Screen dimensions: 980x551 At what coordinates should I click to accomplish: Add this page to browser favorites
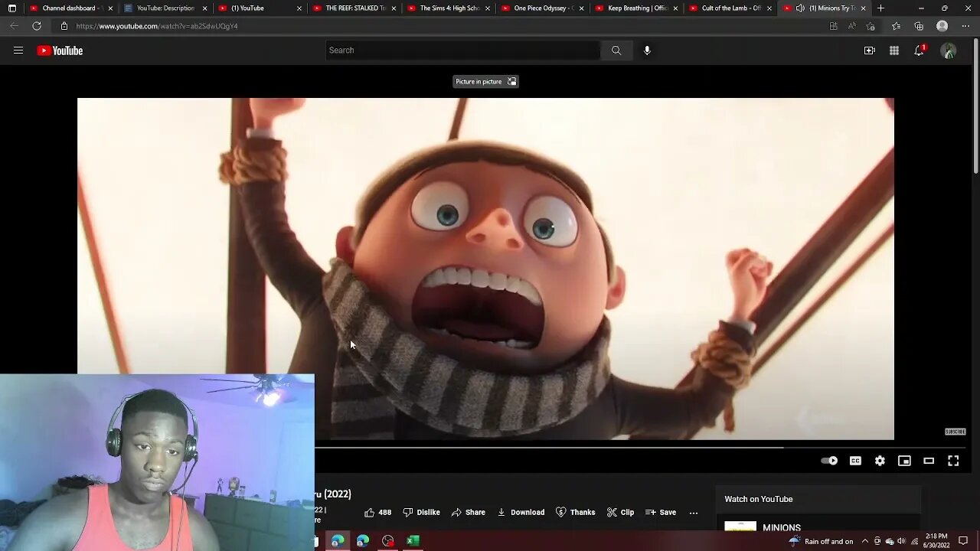coord(871,26)
